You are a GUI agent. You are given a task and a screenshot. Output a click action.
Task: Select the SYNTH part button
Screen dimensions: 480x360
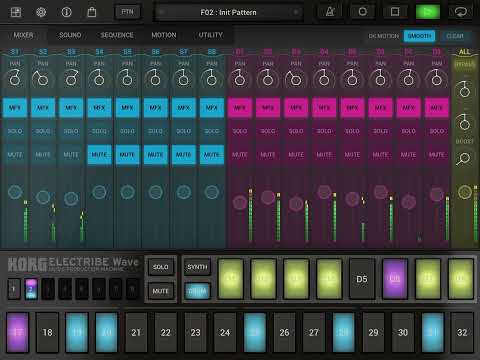197,267
